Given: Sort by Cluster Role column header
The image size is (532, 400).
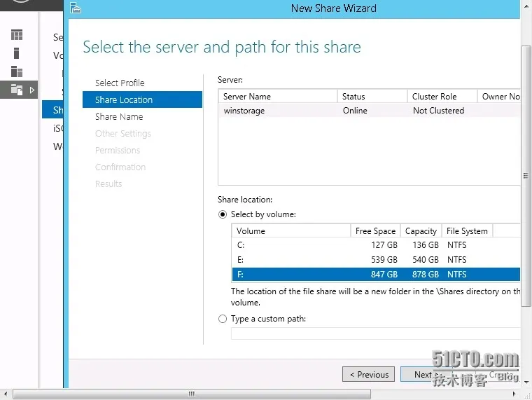Looking at the screenshot, I should [x=442, y=97].
